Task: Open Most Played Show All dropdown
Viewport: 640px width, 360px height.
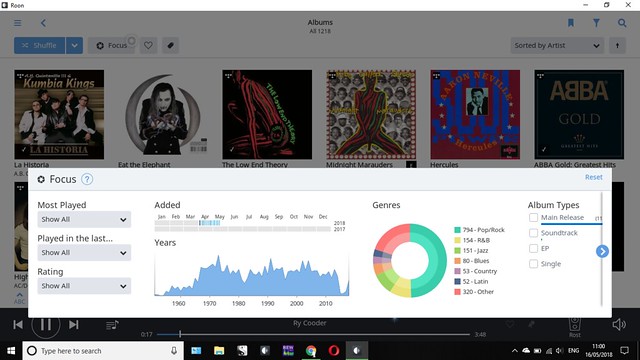Action: click(84, 219)
